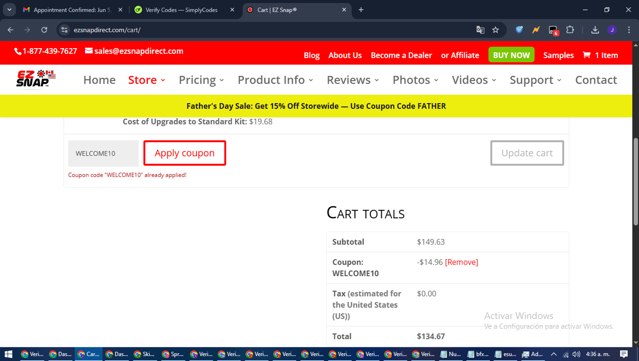Switch to the Ski... Chrome taskbar window
This screenshot has height=361, width=639.
(144, 354)
